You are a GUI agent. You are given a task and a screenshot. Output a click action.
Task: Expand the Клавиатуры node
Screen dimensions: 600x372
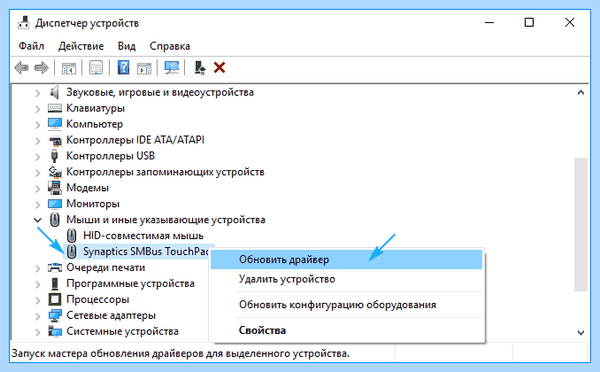tap(38, 109)
